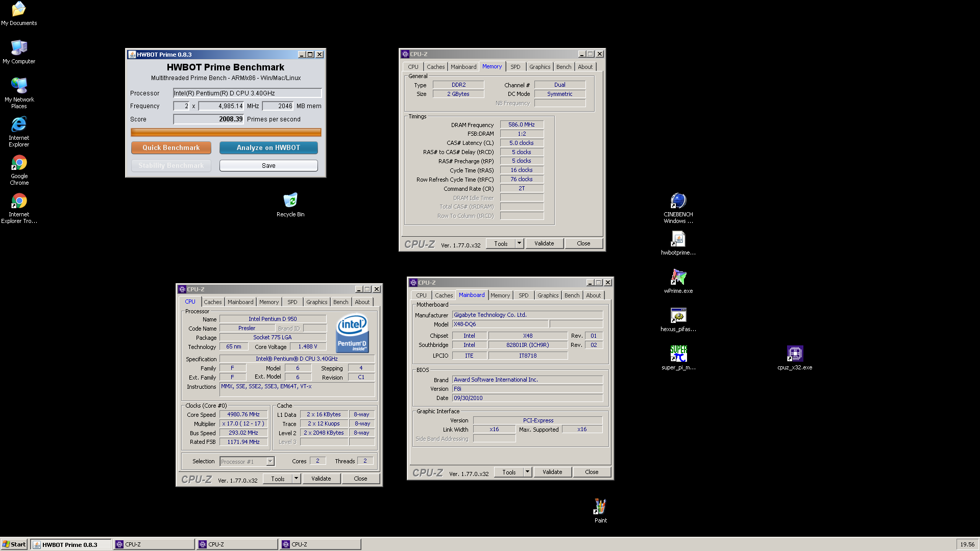The width and height of the screenshot is (980, 551).
Task: Click Gigabyte Technology manufacturer field
Action: pyautogui.click(x=527, y=315)
